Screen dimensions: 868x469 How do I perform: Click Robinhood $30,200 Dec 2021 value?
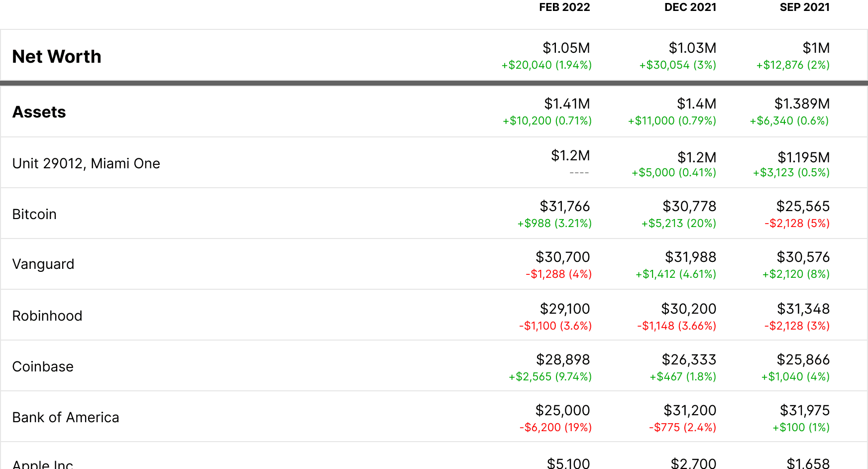(x=688, y=309)
